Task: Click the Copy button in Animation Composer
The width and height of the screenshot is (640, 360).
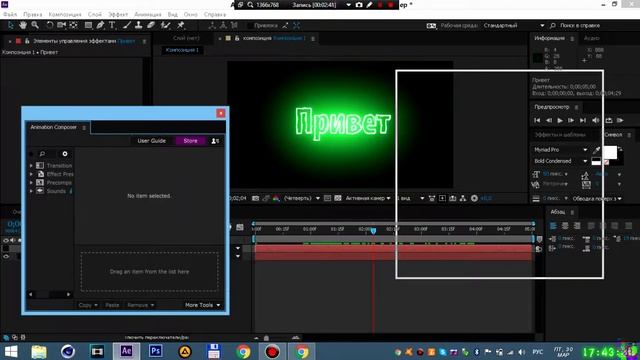Action: pyautogui.click(x=88, y=305)
